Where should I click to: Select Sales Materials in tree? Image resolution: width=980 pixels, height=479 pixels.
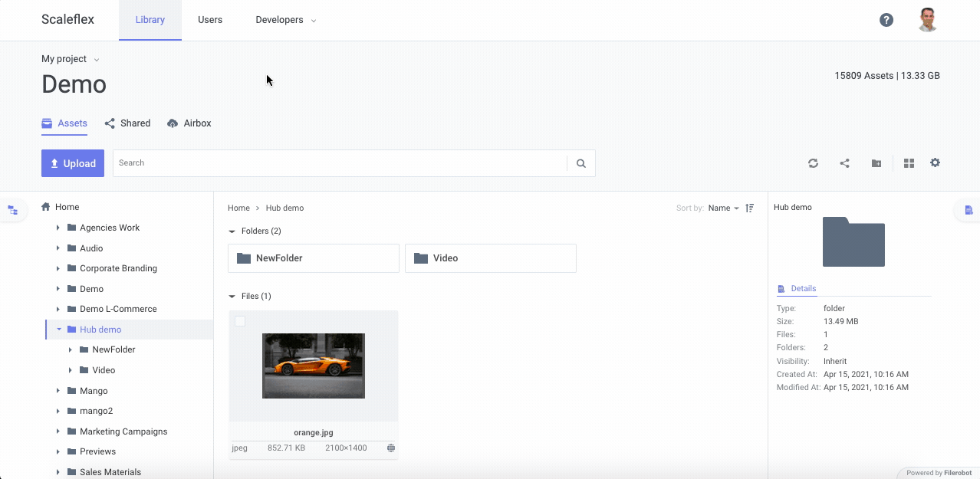(x=110, y=472)
